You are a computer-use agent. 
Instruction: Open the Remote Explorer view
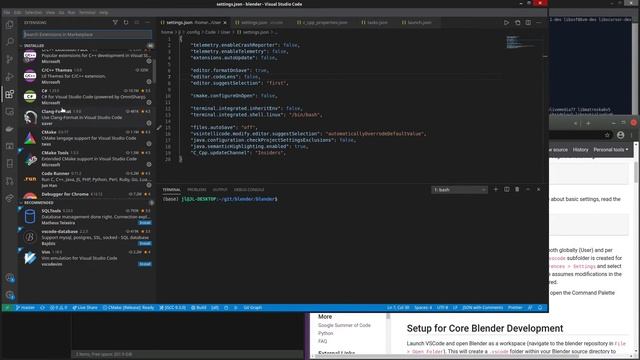point(9,111)
